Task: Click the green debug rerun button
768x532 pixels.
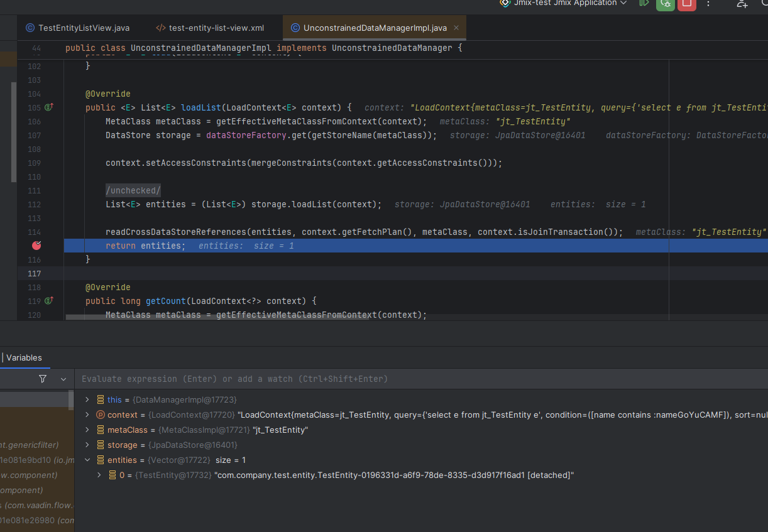Action: pyautogui.click(x=665, y=3)
